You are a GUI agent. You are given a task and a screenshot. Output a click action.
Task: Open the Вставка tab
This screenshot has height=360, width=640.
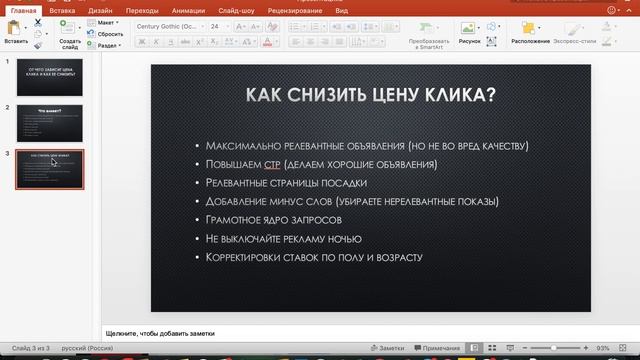62,11
